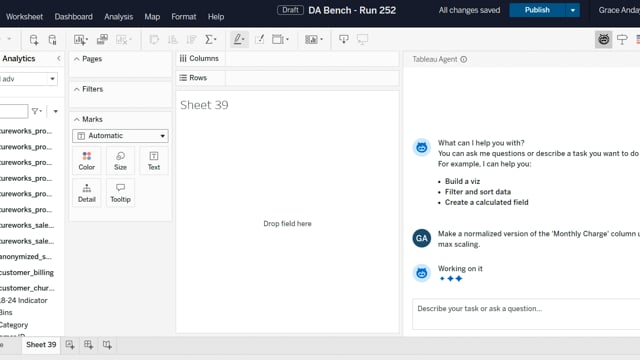Open the Dashboard menu
The width and height of the screenshot is (640, 360).
click(73, 17)
